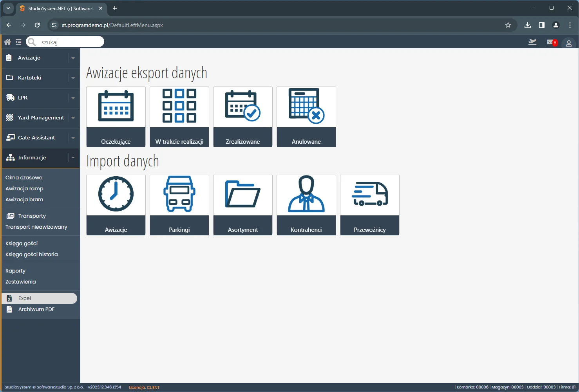This screenshot has height=392, width=579.
Task: Open a new browser tab
Action: [x=115, y=8]
